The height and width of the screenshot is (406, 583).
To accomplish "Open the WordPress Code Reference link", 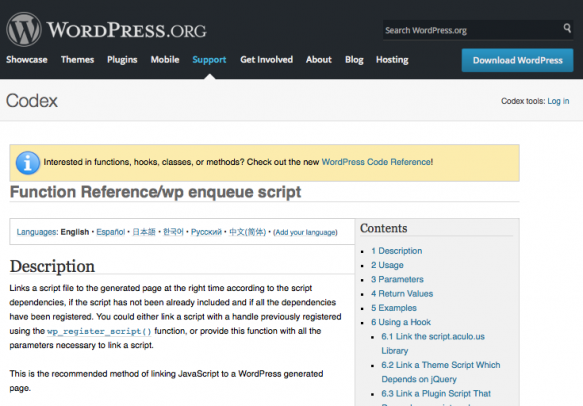I will (x=377, y=162).
